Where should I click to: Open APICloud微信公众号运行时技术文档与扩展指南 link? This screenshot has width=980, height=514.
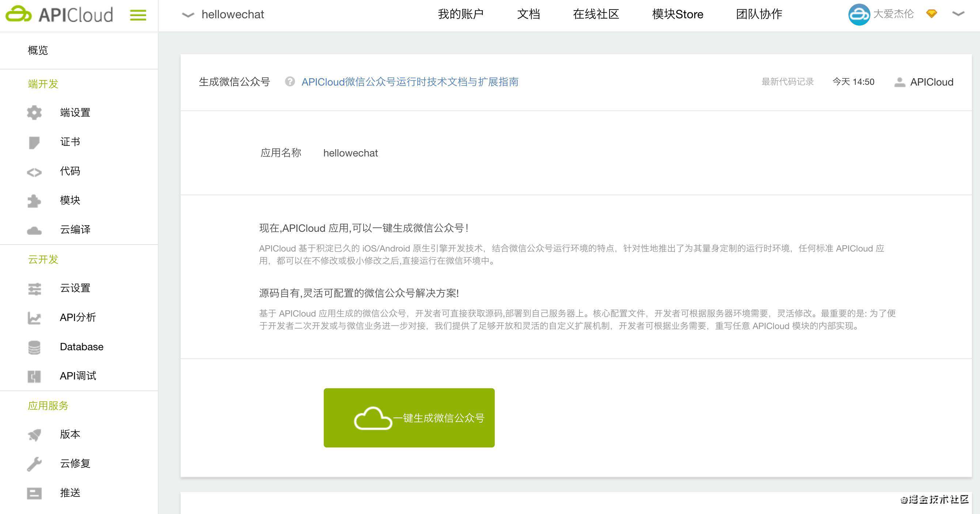click(x=410, y=82)
